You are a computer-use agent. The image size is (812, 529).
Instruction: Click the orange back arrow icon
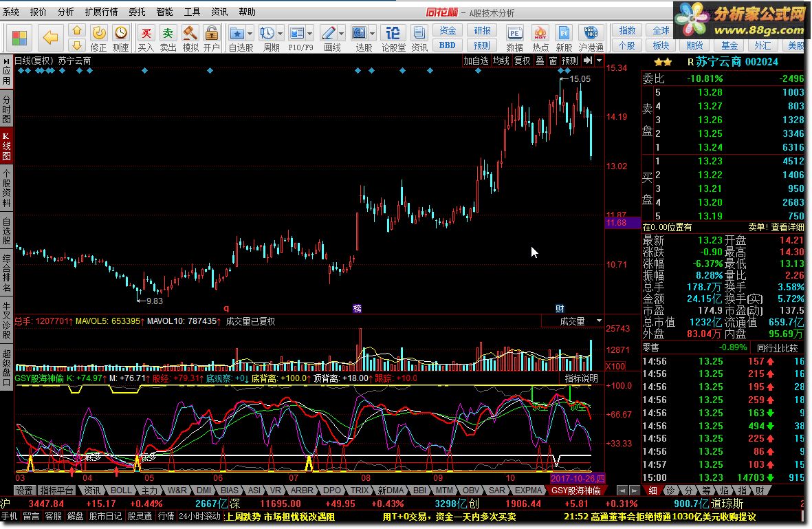tap(50, 37)
